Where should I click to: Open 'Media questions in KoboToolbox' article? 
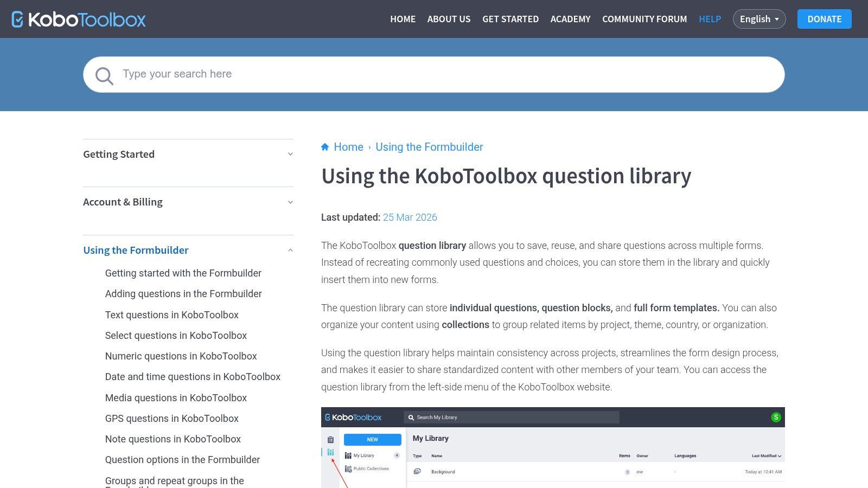click(x=176, y=398)
